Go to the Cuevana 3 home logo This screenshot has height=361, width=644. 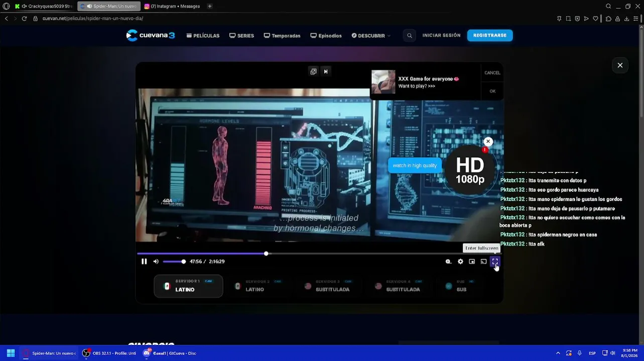click(x=151, y=36)
